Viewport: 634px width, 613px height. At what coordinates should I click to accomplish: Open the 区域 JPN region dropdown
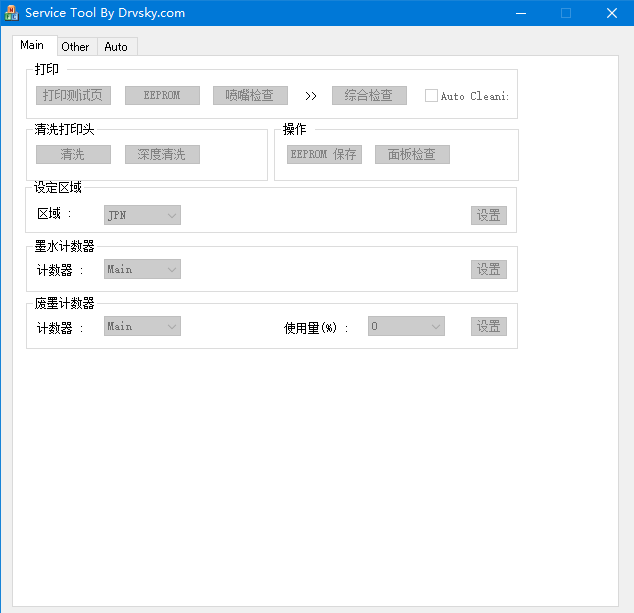tap(142, 215)
